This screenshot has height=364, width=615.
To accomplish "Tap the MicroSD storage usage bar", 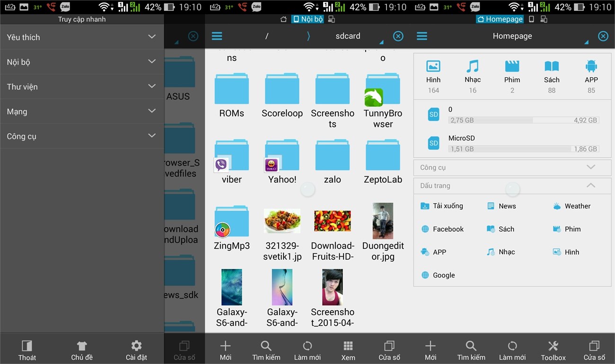I will point(524,149).
